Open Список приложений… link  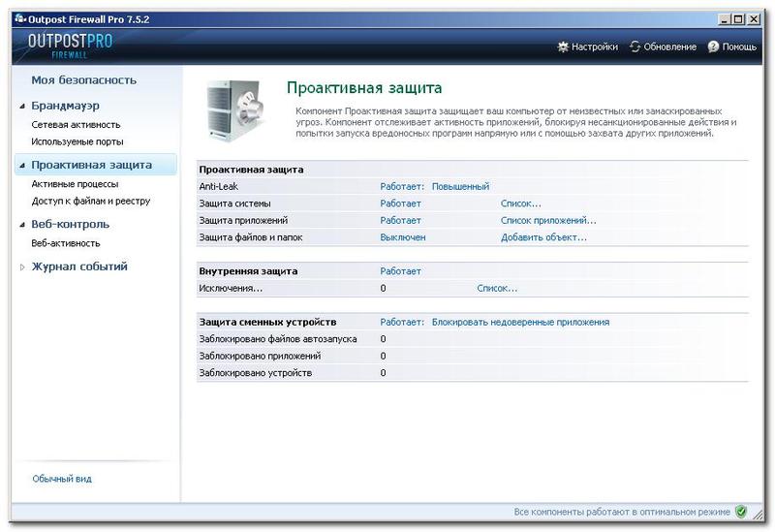click(x=548, y=221)
